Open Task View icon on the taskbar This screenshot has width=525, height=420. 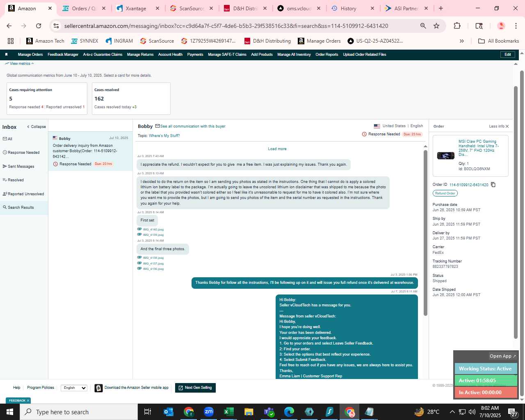pyautogui.click(x=148, y=412)
